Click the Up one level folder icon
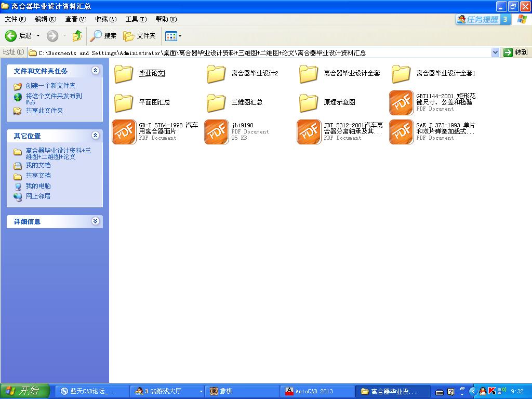This screenshot has width=532, height=399. (x=77, y=36)
